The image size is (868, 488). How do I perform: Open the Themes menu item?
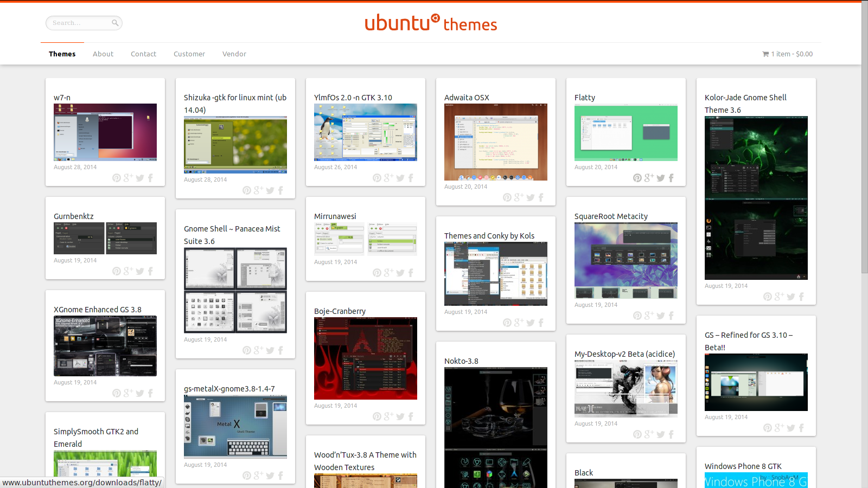tap(62, 54)
